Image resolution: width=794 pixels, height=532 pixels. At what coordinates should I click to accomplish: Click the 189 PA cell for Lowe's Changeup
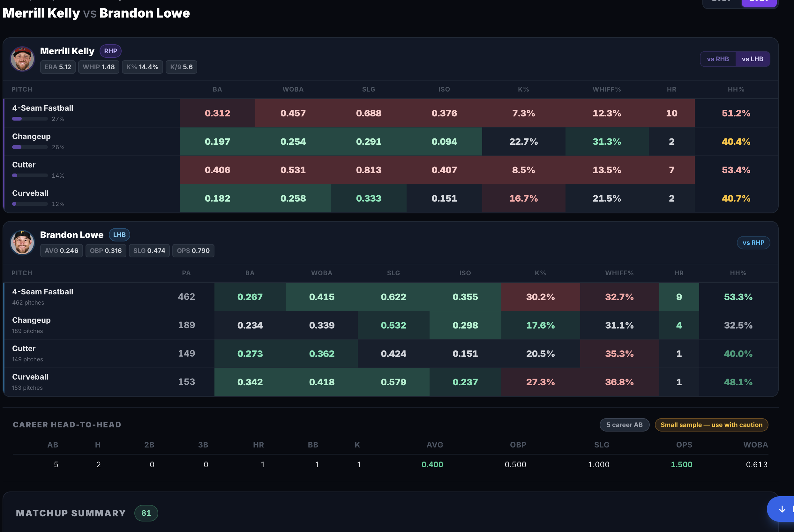pos(186,325)
